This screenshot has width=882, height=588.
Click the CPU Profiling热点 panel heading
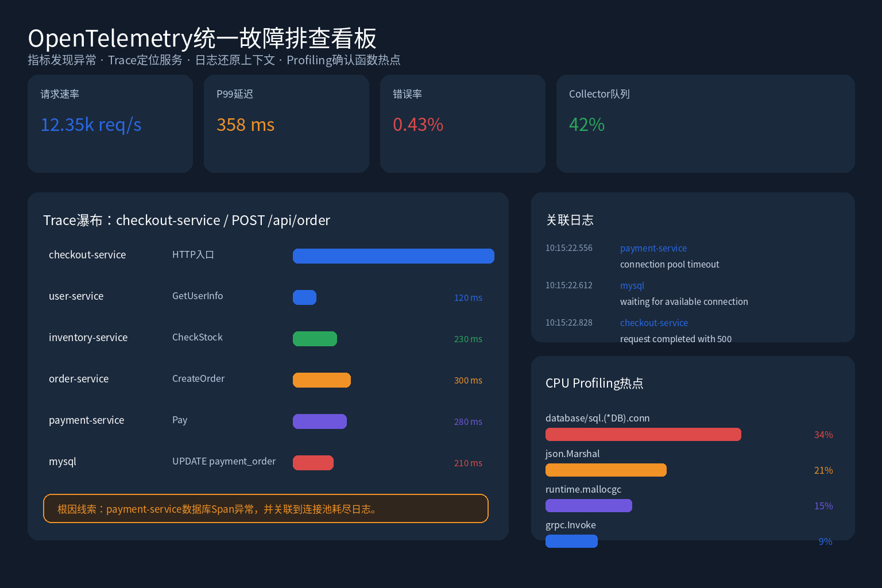tap(594, 383)
